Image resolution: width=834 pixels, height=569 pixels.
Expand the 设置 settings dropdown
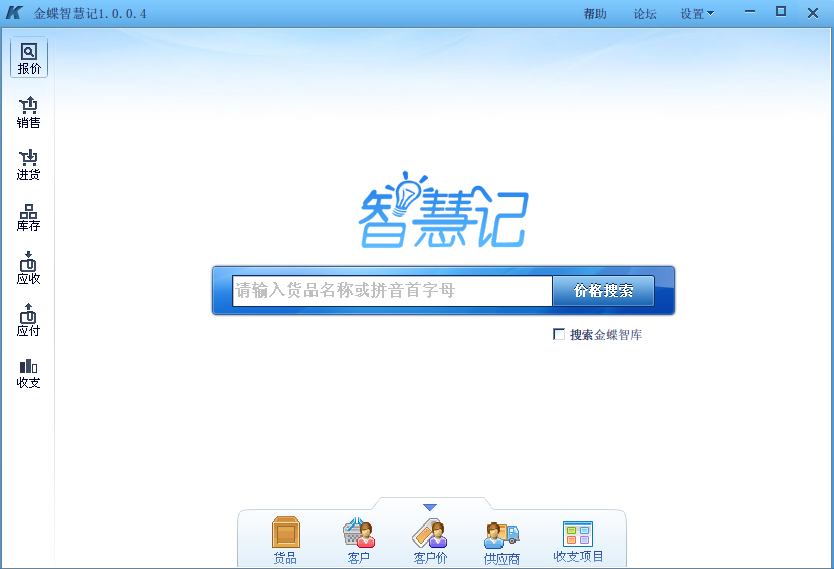point(697,14)
